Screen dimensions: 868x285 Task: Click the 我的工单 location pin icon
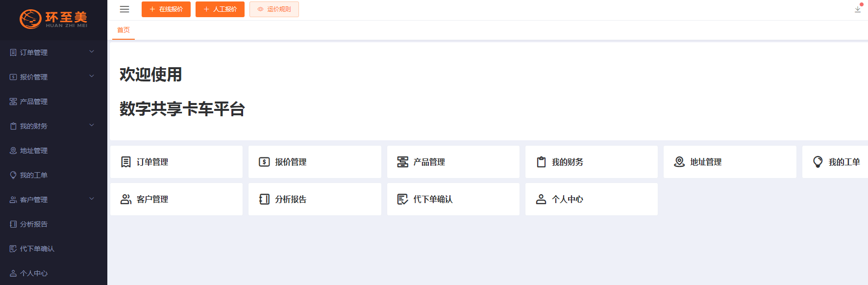(12, 175)
